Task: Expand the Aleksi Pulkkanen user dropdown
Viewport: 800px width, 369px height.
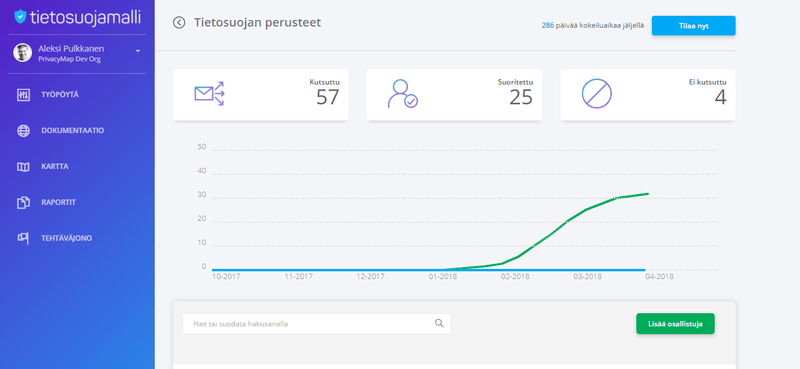Action: [x=137, y=51]
